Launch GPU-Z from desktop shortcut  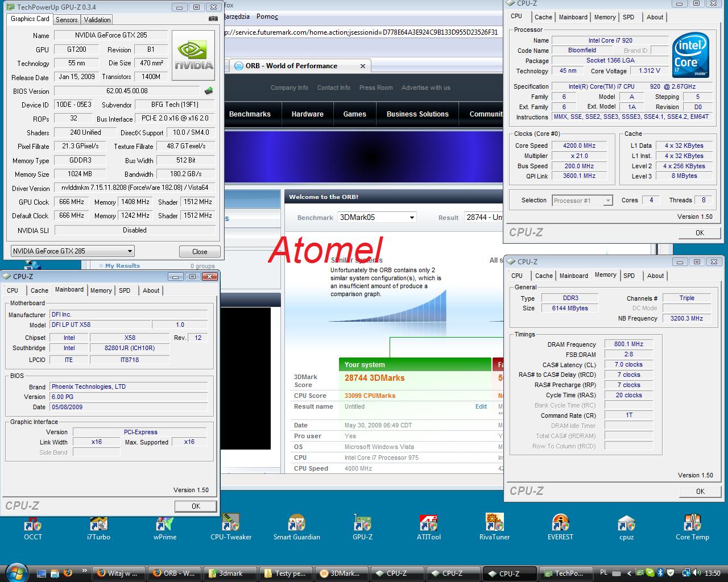[x=362, y=526]
